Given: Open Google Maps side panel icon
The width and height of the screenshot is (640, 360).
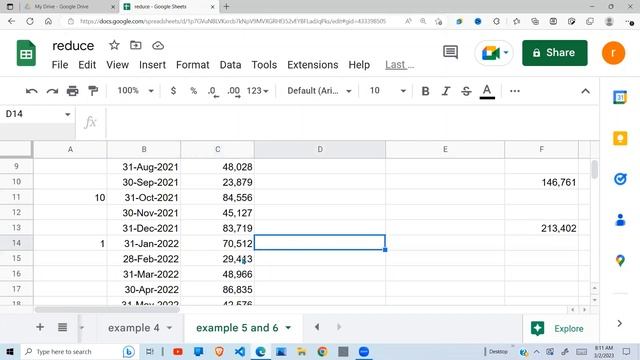Looking at the screenshot, I should click(620, 260).
